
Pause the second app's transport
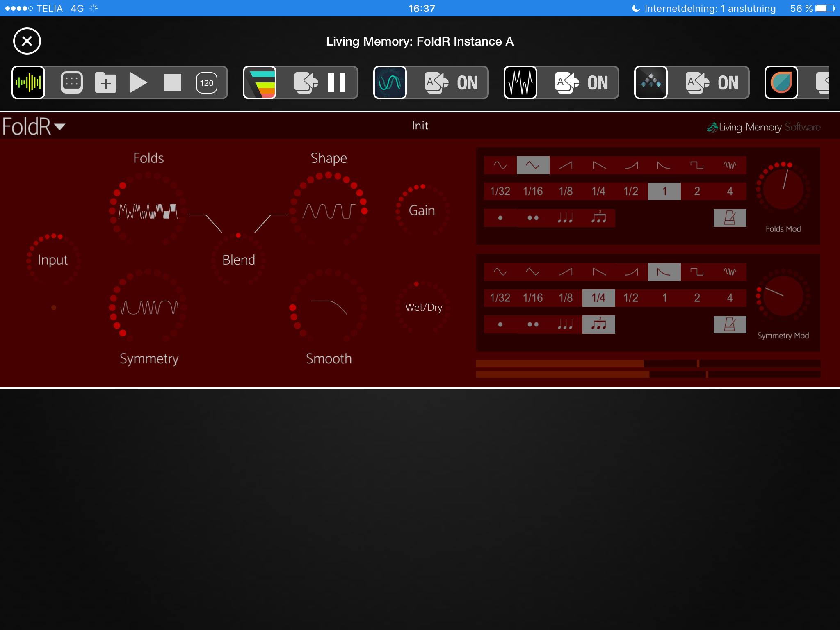[337, 82]
